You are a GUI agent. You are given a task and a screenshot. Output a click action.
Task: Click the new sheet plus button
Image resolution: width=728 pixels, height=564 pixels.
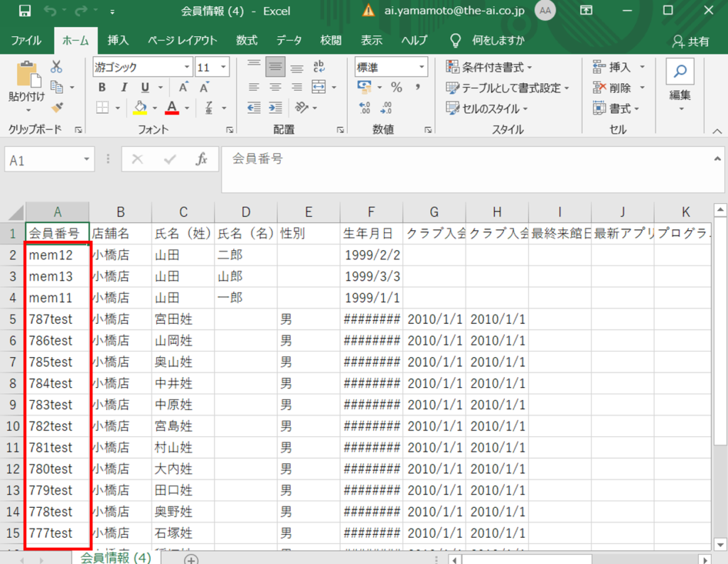[191, 559]
